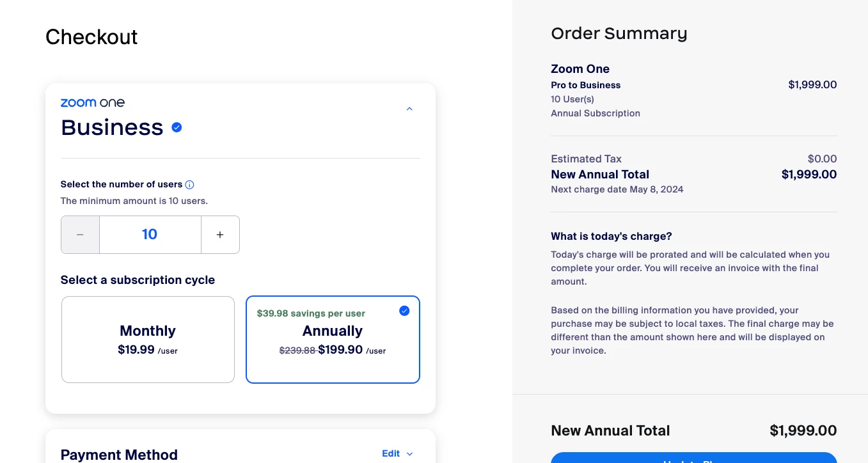Image resolution: width=868 pixels, height=463 pixels.
Task: Click the struck-through $239.88 price
Action: pos(298,350)
